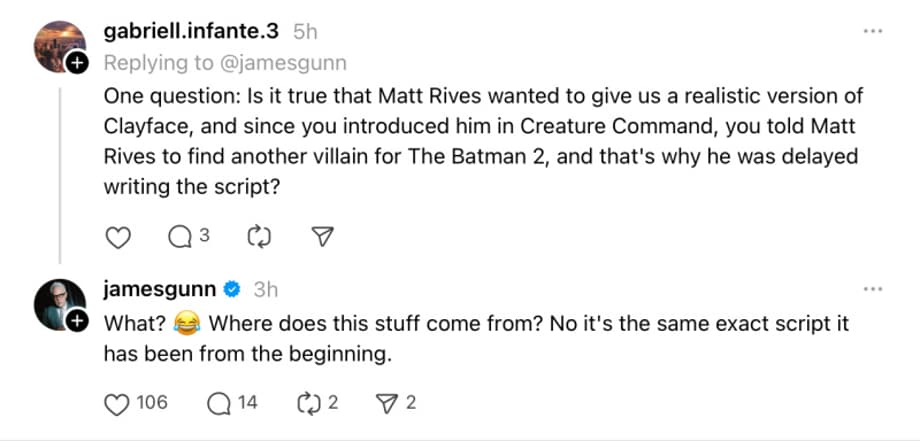This screenshot has width=920, height=441.
Task: Click the 5h timestamp on first post
Action: pos(306,32)
